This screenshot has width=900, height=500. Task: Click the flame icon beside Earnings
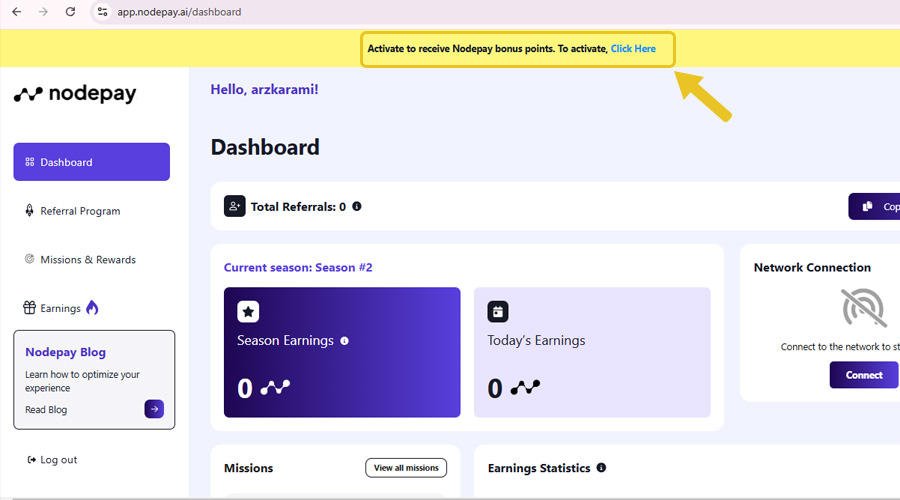[x=92, y=308]
